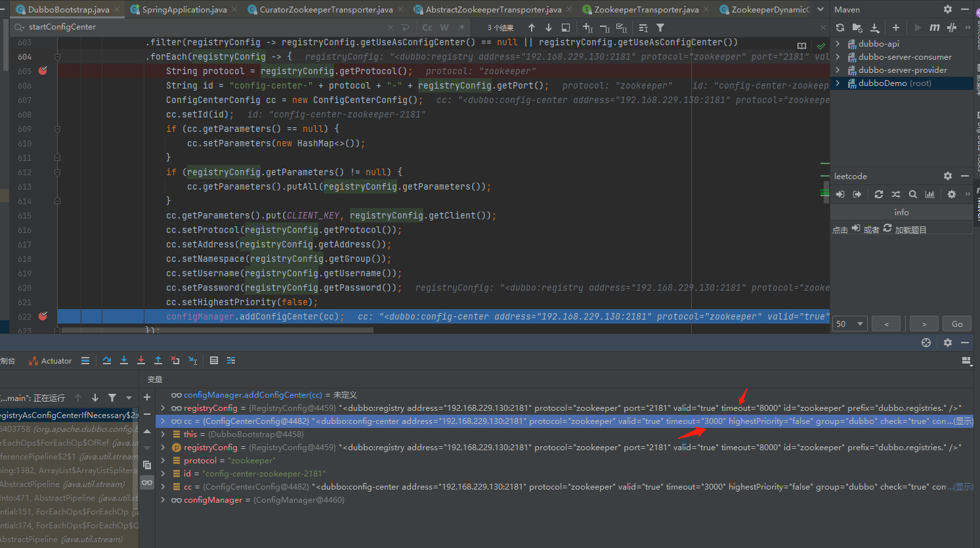Click leetcode next page '>' button
The image size is (980, 548).
(x=924, y=324)
